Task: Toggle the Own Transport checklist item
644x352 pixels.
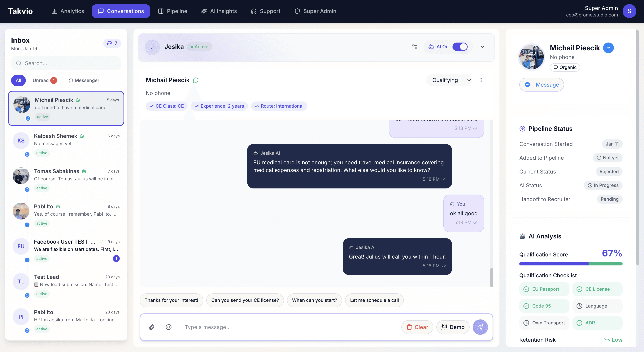Action: point(544,323)
